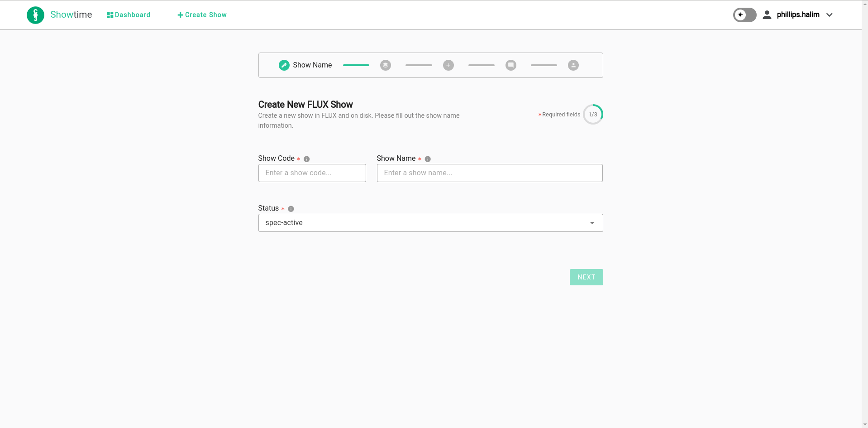
Task: Click the Status dropdown arrow
Action: (x=592, y=223)
